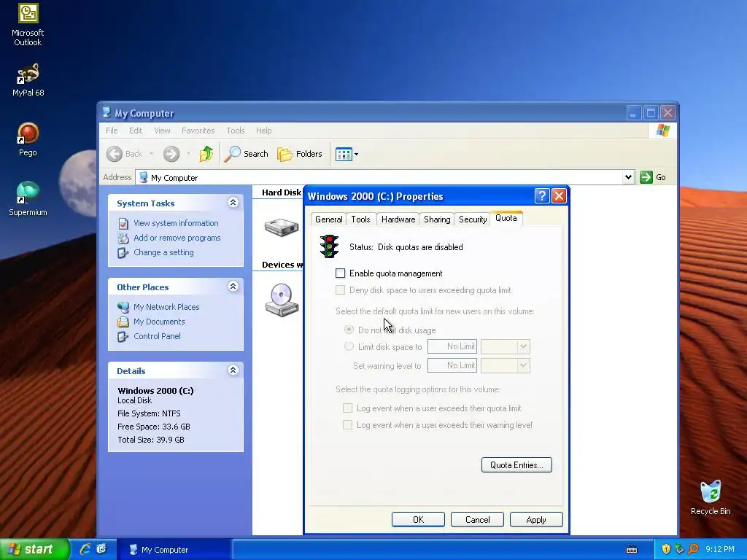Click the Apply button
Image resolution: width=747 pixels, height=560 pixels.
click(536, 519)
